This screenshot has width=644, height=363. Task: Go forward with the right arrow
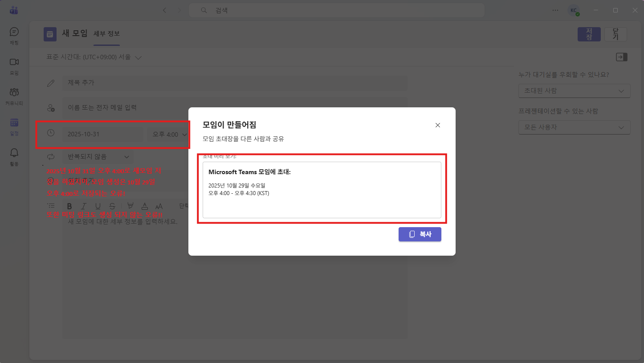179,10
